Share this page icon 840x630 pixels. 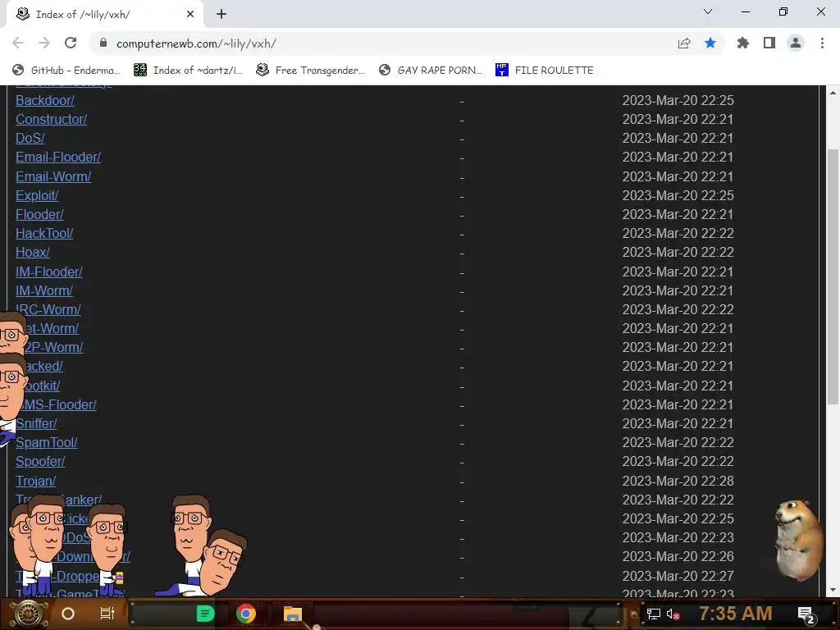pyautogui.click(x=684, y=43)
